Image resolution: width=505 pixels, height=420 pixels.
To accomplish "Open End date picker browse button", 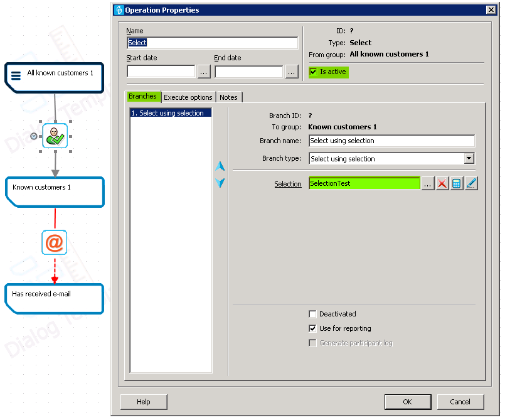I will (x=292, y=72).
